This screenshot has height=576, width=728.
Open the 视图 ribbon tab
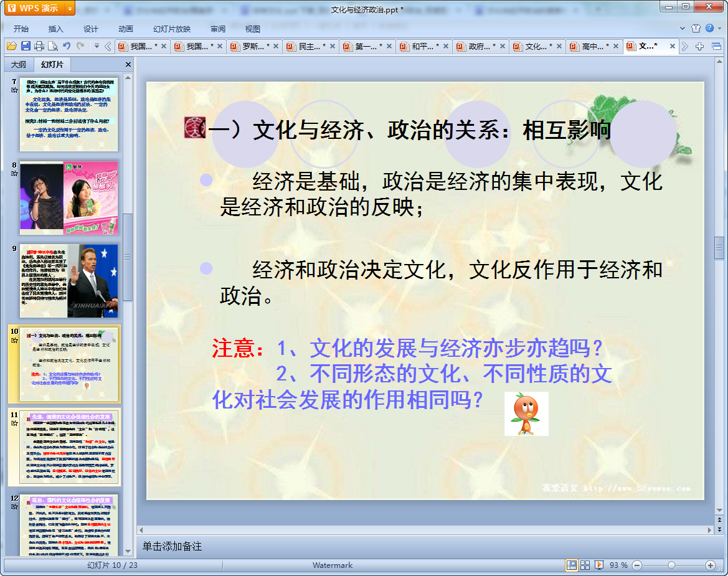253,29
